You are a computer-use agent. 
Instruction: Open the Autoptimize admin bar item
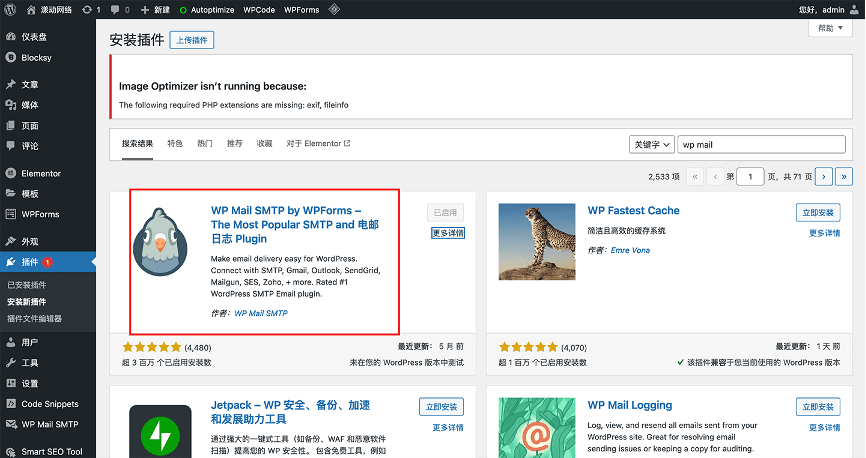coord(207,9)
